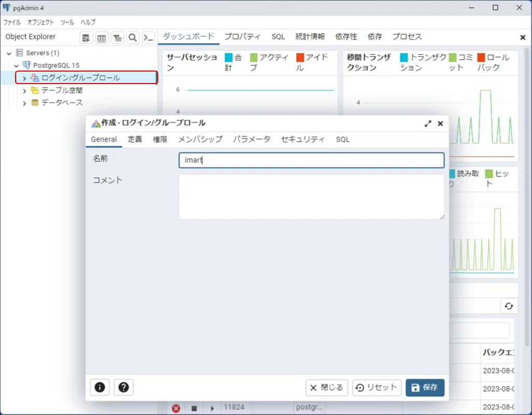
Task: Expand the テーブル空間 tree node
Action: (24, 91)
